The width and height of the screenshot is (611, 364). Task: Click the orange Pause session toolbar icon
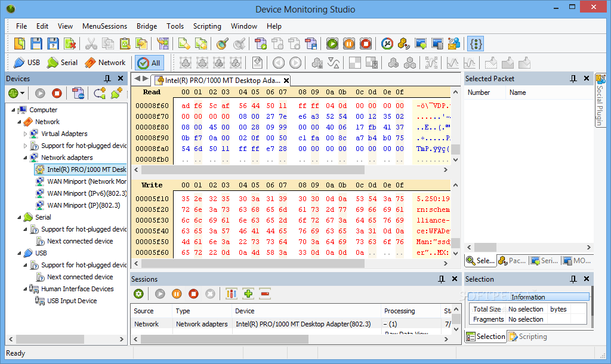[x=349, y=44]
